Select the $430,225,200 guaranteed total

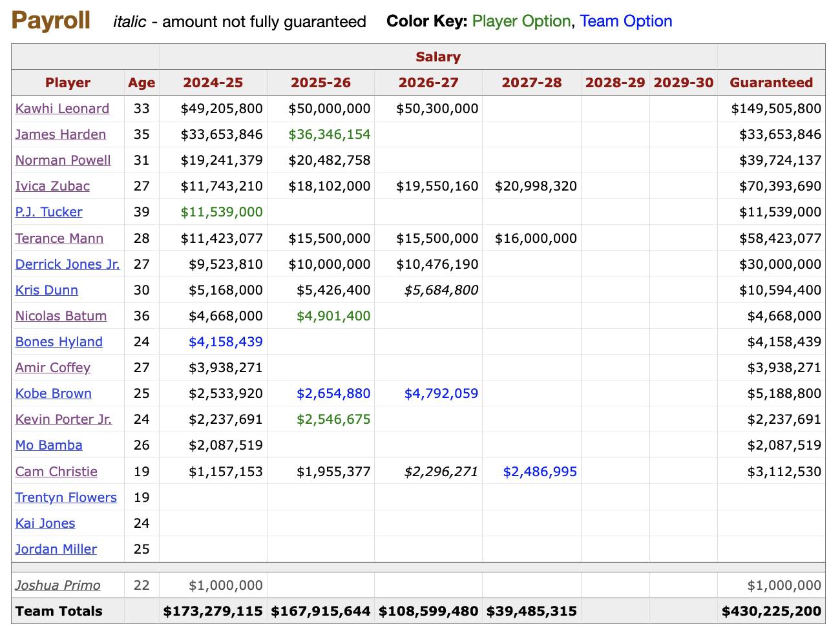coord(772,611)
